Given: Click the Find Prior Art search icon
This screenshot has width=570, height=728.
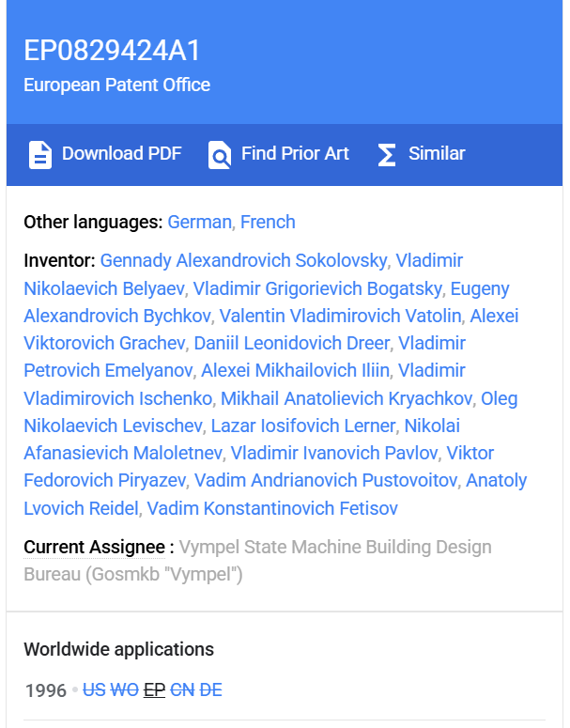Looking at the screenshot, I should (x=220, y=154).
